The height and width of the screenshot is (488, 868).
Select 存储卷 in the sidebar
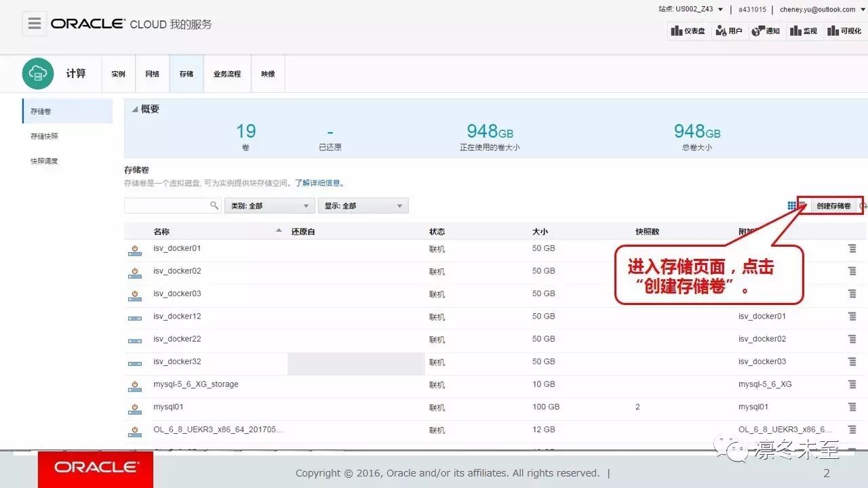pos(67,111)
